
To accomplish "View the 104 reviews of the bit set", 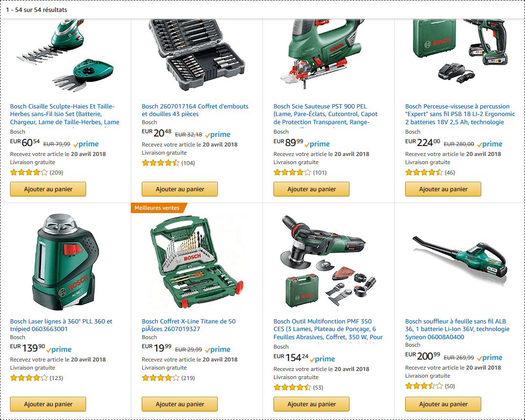I will click(x=188, y=163).
